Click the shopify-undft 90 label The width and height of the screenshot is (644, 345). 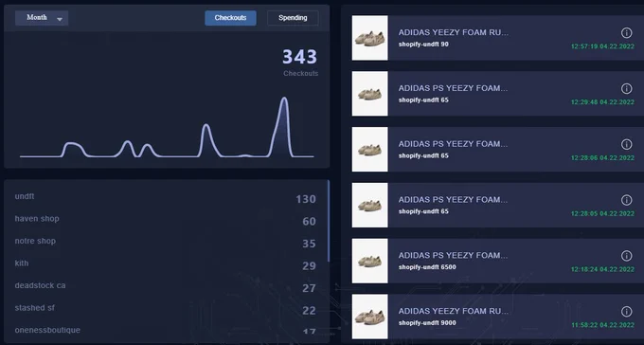[423, 45]
